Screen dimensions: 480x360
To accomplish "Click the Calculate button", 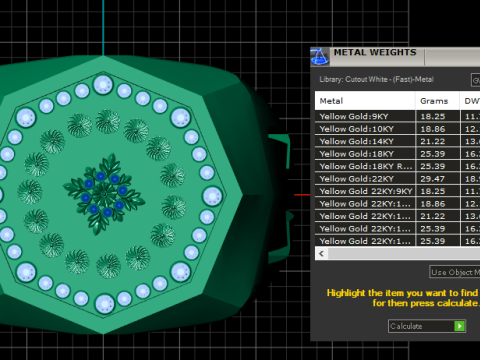I will [427, 326].
